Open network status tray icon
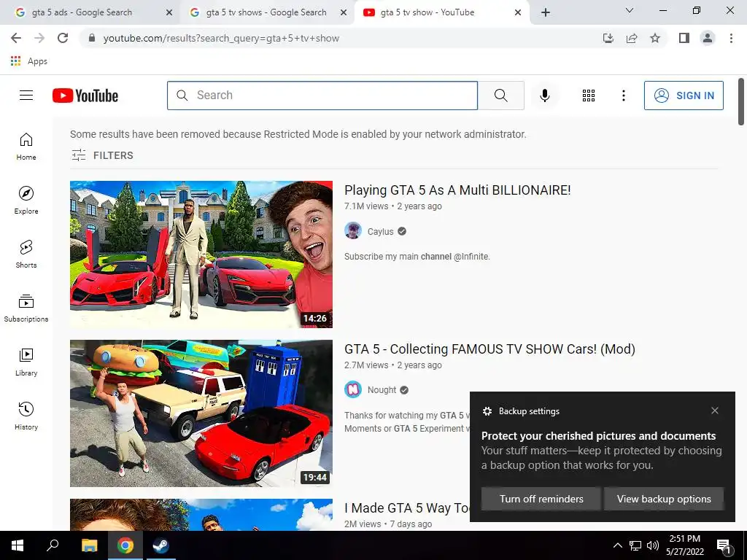This screenshot has height=560, width=747. click(x=635, y=545)
